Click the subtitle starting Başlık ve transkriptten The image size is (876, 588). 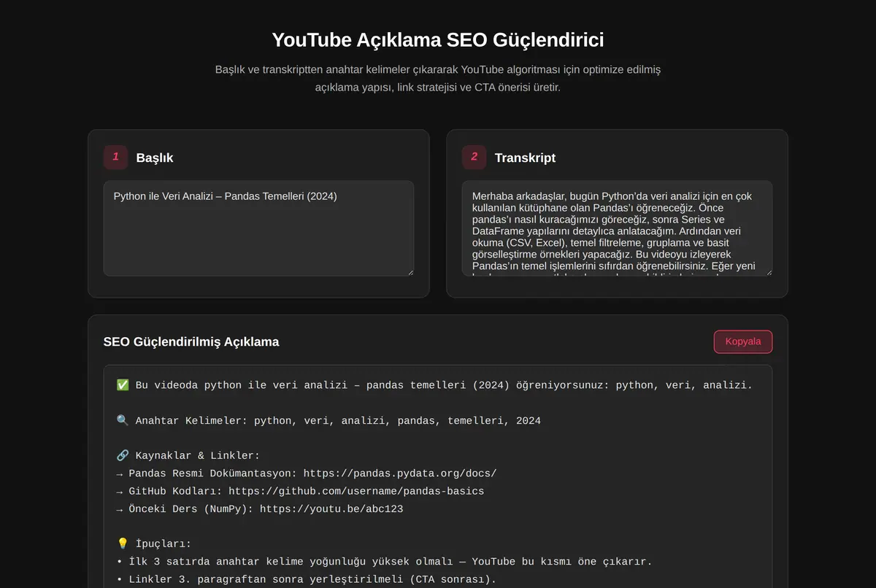tap(438, 79)
